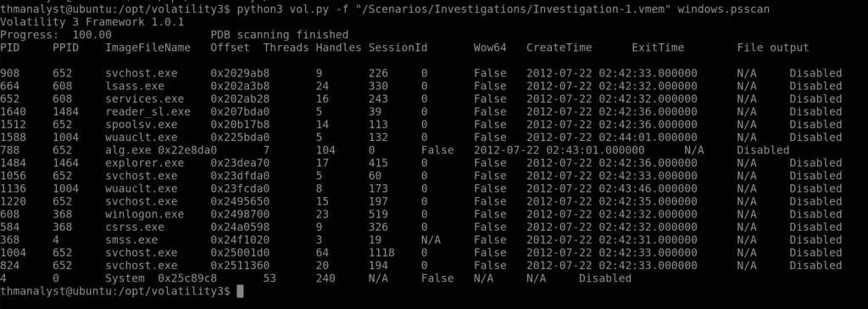Click the PID column header
868x309 pixels.
[10, 48]
